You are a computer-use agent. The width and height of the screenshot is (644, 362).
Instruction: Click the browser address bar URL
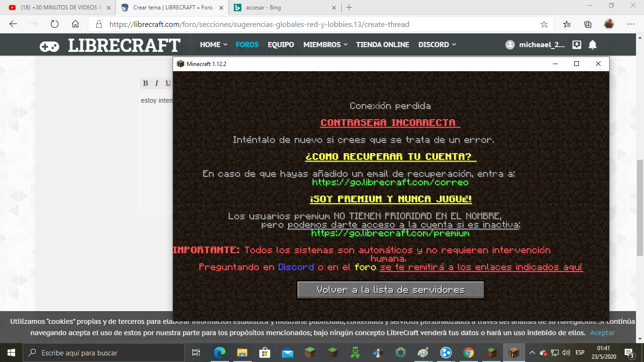[x=259, y=24]
